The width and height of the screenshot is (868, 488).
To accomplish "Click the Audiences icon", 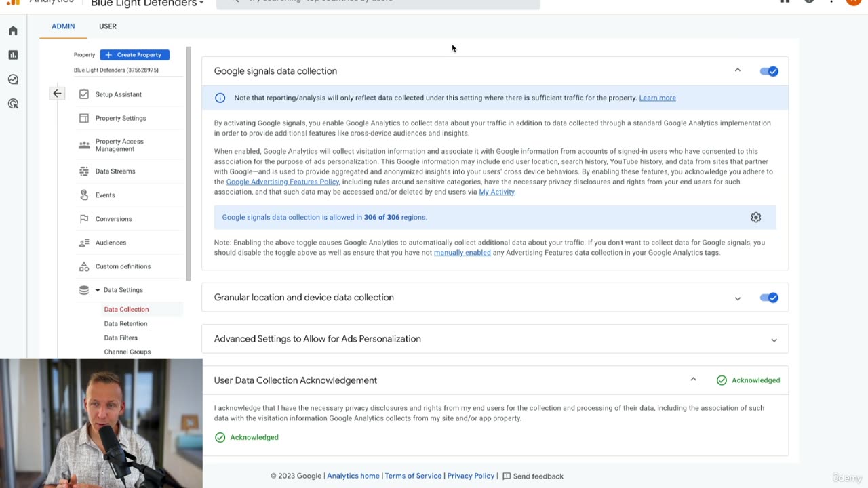I will [x=84, y=243].
